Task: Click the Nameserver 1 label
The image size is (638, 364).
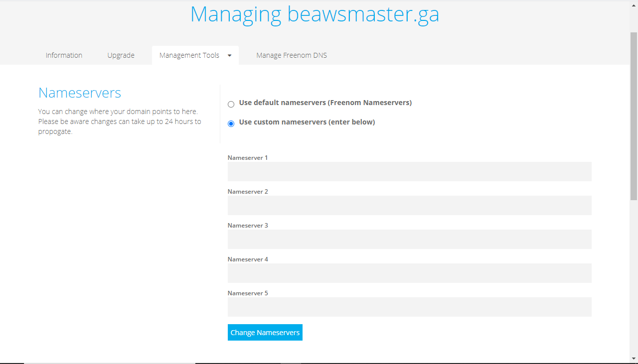Action: [x=248, y=157]
